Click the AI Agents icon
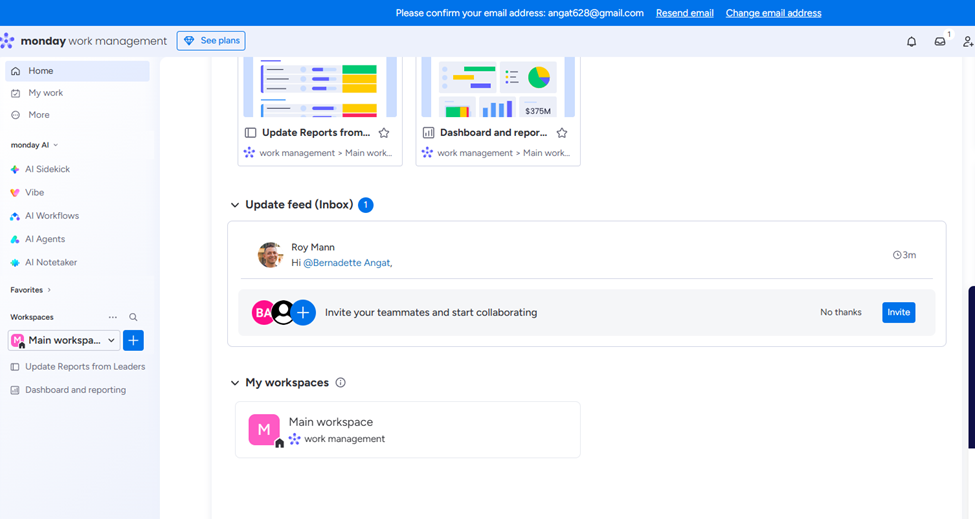Image resolution: width=975 pixels, height=519 pixels. [x=15, y=239]
